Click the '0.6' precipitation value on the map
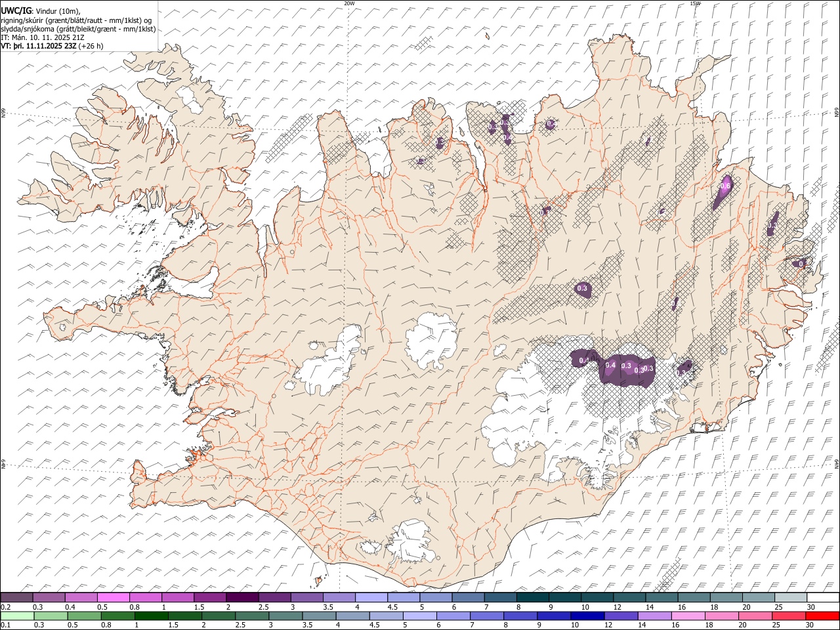Screen dimensions: 840x630 724,186
